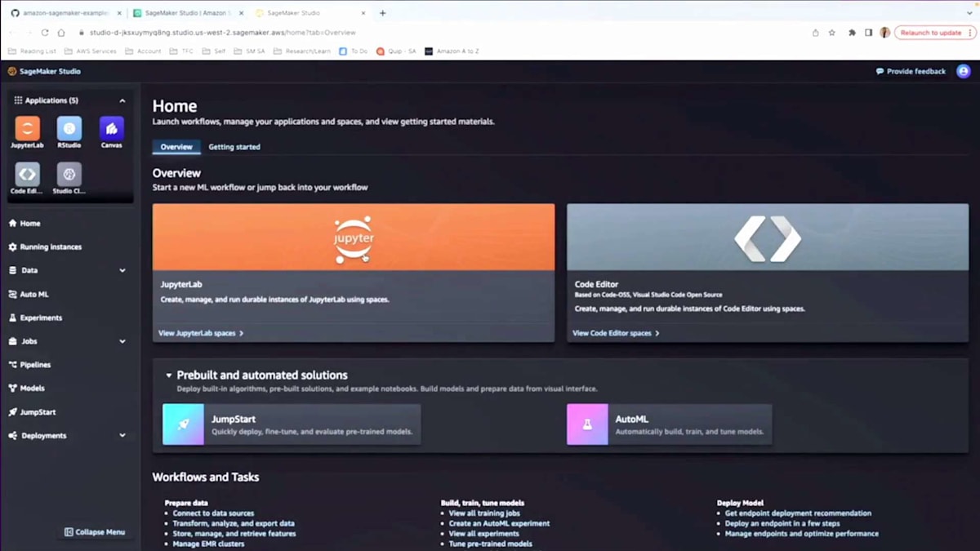Click the Auto ML icon in sidebar

(x=12, y=294)
